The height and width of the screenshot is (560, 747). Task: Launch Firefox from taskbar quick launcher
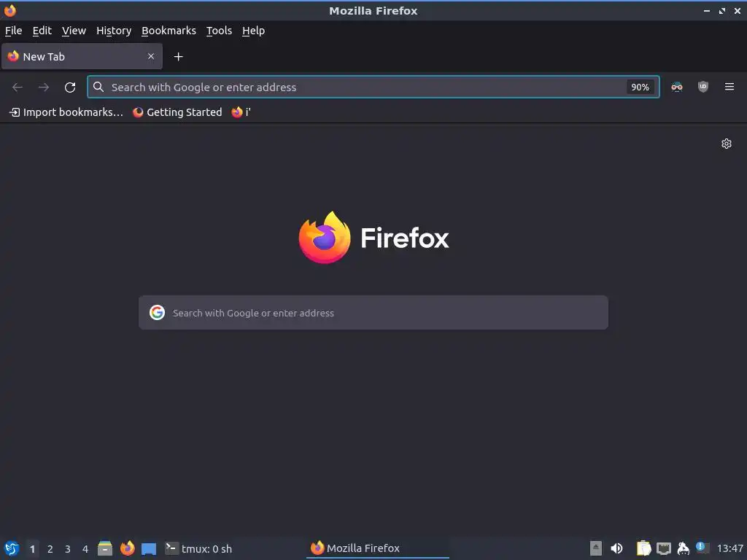(127, 548)
